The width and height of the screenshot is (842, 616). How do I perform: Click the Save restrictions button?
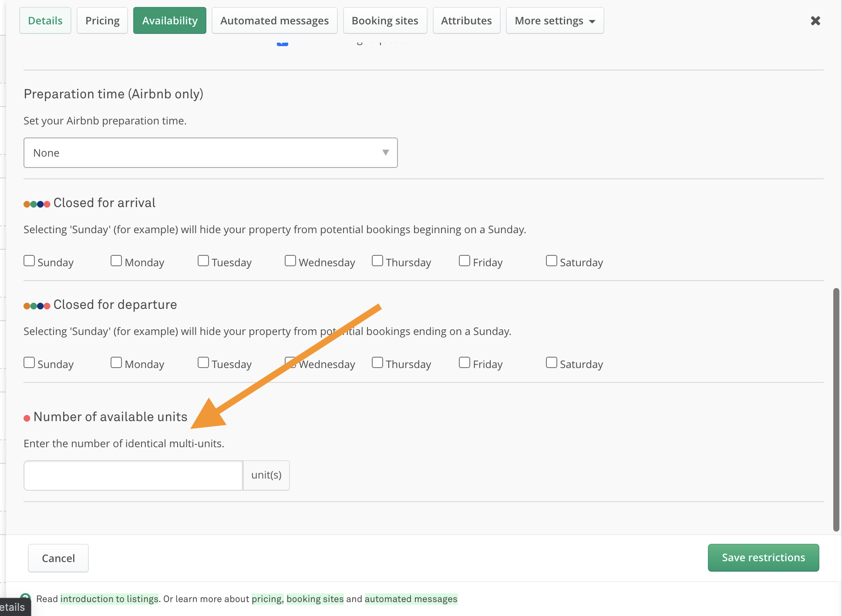tap(763, 557)
